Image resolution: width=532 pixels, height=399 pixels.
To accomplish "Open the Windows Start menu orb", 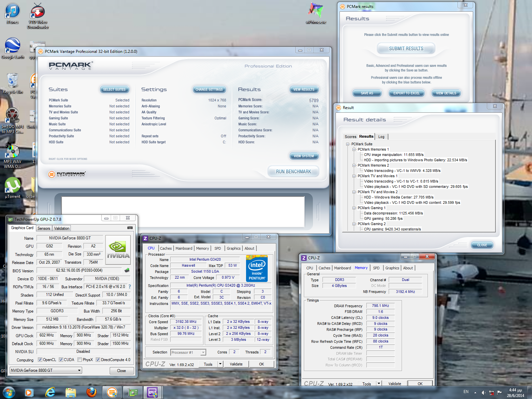I will coord(9,392).
